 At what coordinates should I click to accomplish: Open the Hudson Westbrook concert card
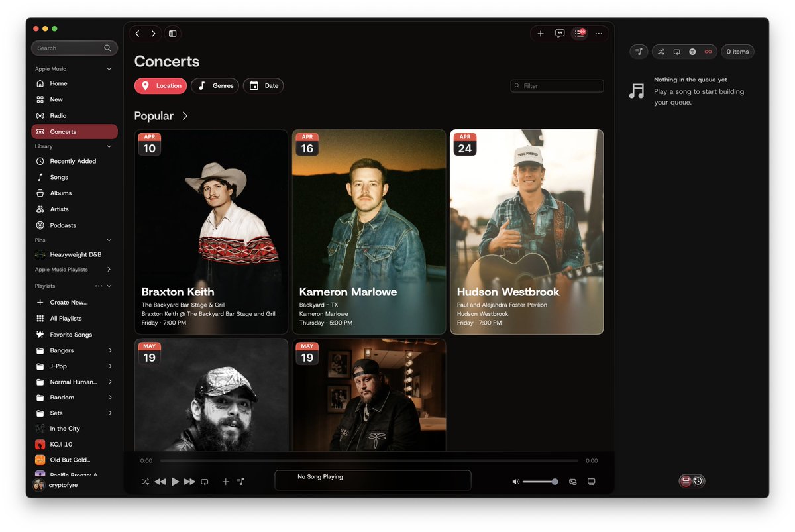tap(527, 232)
